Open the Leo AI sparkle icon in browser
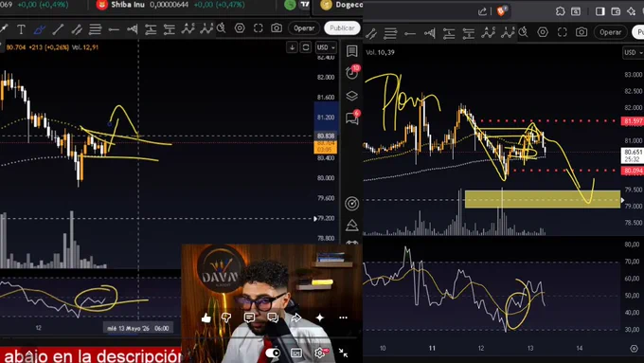The width and height of the screenshot is (644, 363). [x=632, y=11]
